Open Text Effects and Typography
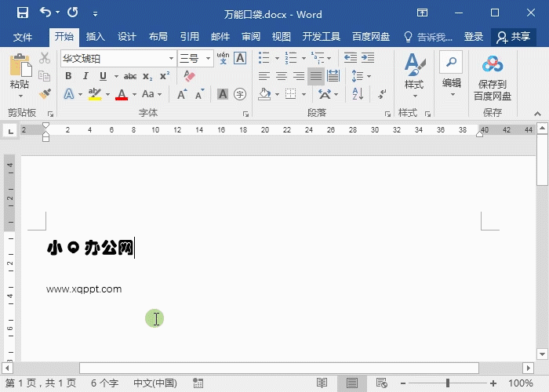The height and width of the screenshot is (392, 549). point(69,94)
